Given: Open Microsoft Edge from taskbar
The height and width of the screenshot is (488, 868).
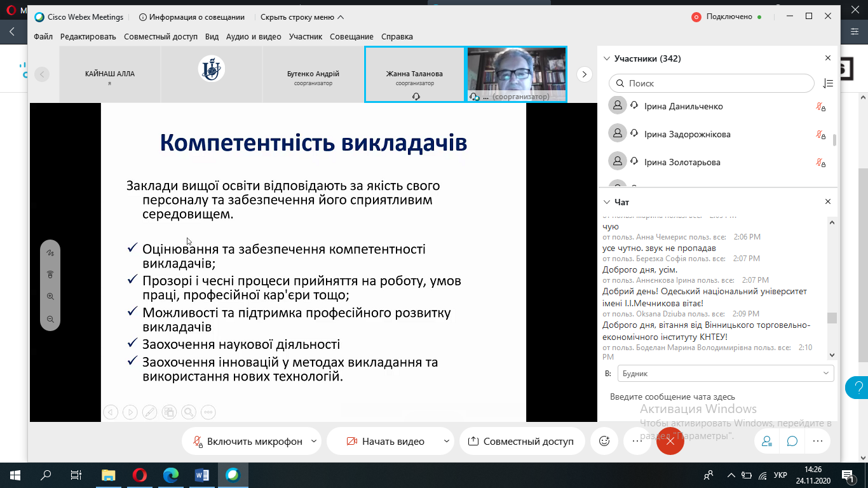Looking at the screenshot, I should (x=171, y=475).
